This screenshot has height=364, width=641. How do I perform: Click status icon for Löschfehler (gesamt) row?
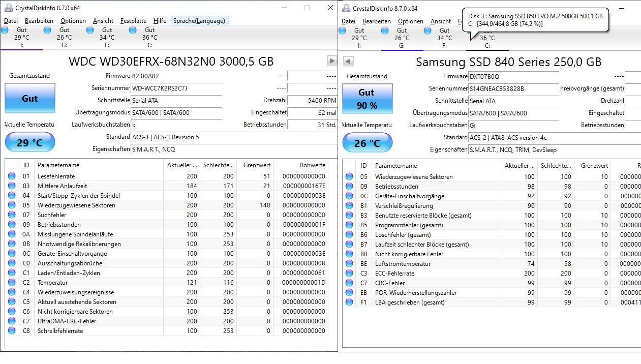pyautogui.click(x=349, y=235)
